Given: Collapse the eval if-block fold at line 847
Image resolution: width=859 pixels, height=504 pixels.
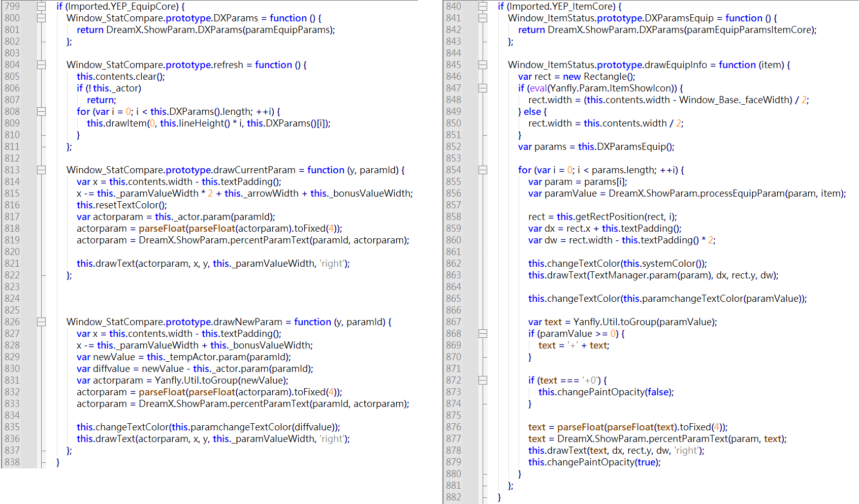Looking at the screenshot, I should 483,88.
